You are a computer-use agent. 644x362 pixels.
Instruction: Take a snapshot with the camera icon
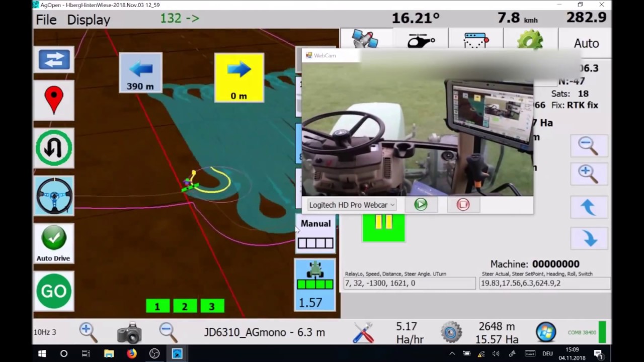(x=129, y=333)
